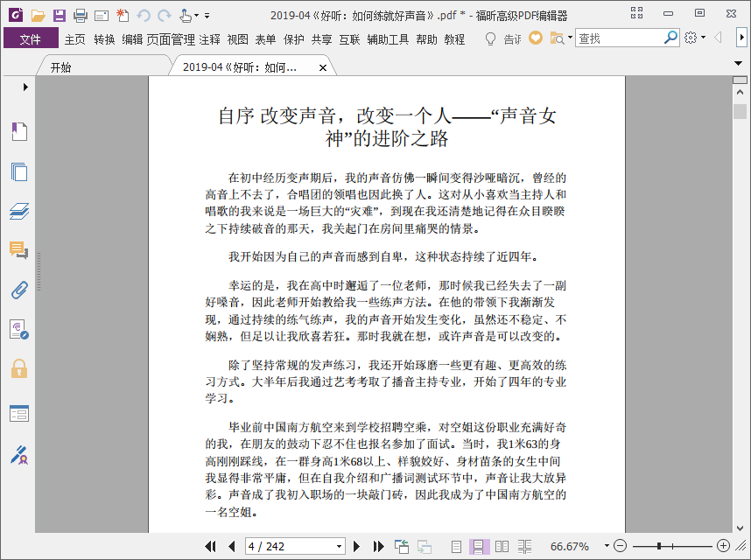This screenshot has height=560, width=751.
Task: Open the 转换 ribbon tab
Action: click(x=104, y=39)
